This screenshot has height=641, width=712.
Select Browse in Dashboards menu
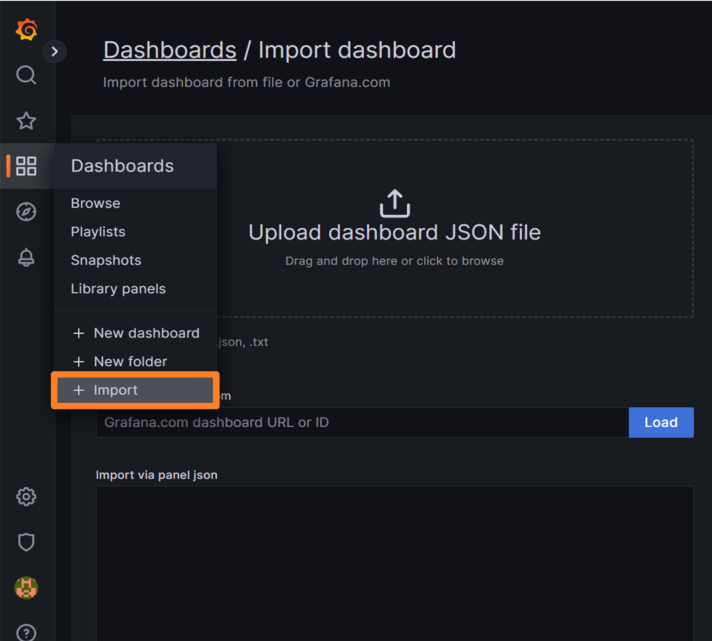pyautogui.click(x=95, y=203)
